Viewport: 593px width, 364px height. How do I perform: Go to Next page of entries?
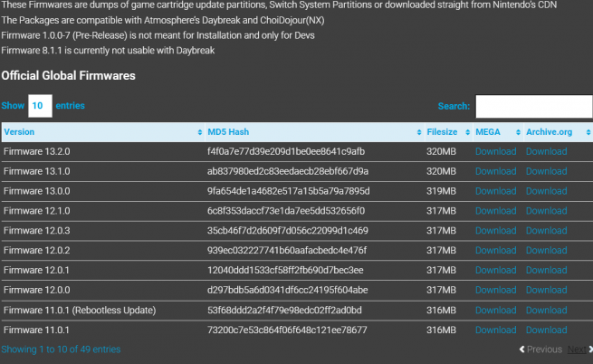pos(577,349)
